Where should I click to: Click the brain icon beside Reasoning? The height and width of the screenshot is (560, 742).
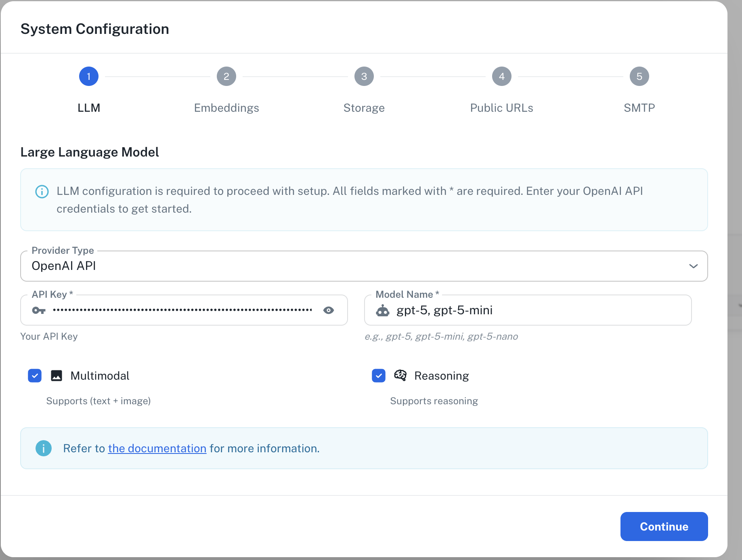pyautogui.click(x=401, y=376)
